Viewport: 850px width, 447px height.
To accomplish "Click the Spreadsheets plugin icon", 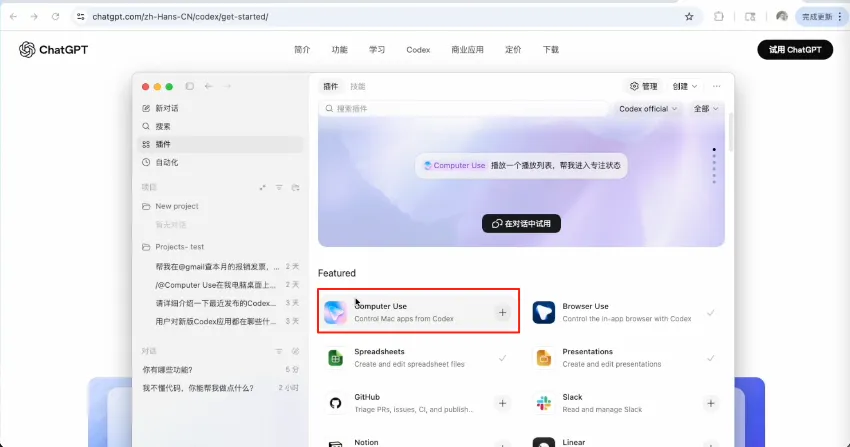I will [336, 358].
